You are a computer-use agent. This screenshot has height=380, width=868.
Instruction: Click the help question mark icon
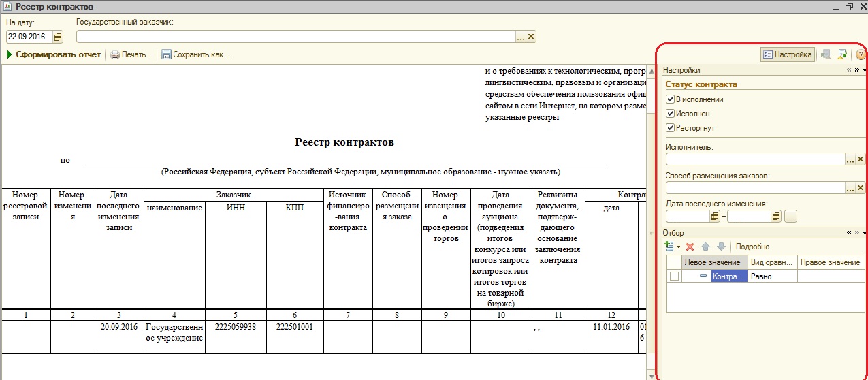point(860,54)
